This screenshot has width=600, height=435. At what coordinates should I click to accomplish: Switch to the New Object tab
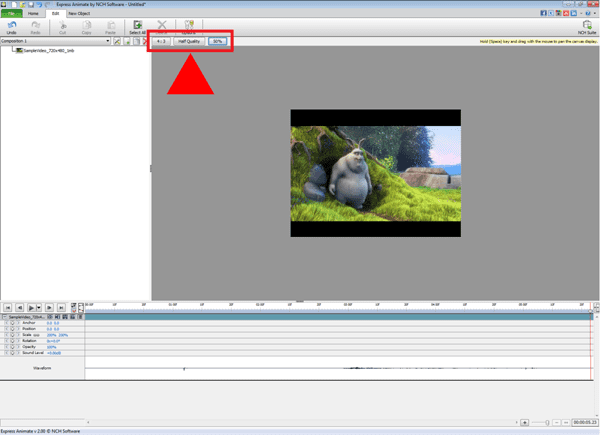(79, 13)
